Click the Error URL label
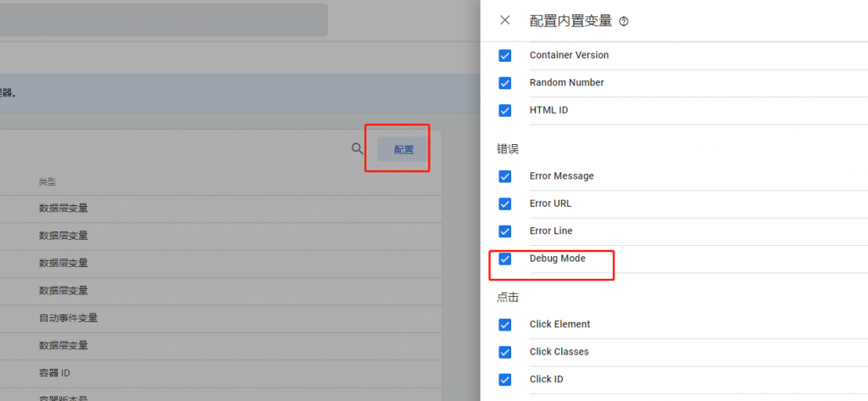Screen dimensions: 868x401 coord(551,203)
